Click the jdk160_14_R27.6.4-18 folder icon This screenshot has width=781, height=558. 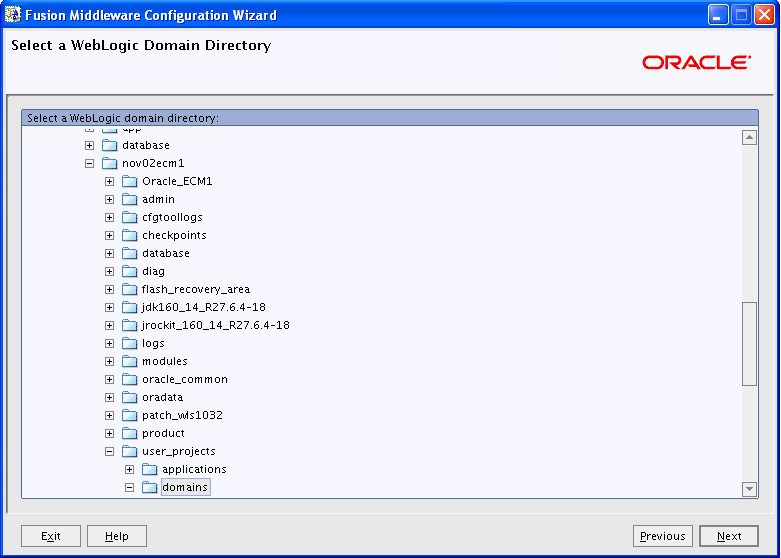(130, 307)
